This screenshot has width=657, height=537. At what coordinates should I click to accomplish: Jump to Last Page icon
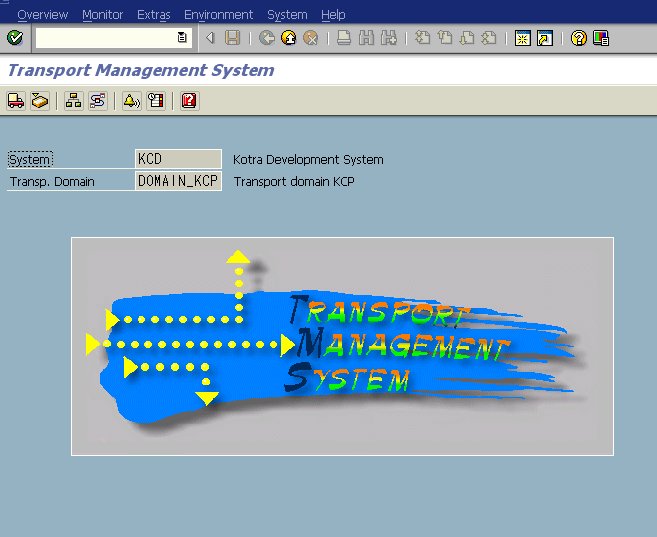tap(489, 38)
